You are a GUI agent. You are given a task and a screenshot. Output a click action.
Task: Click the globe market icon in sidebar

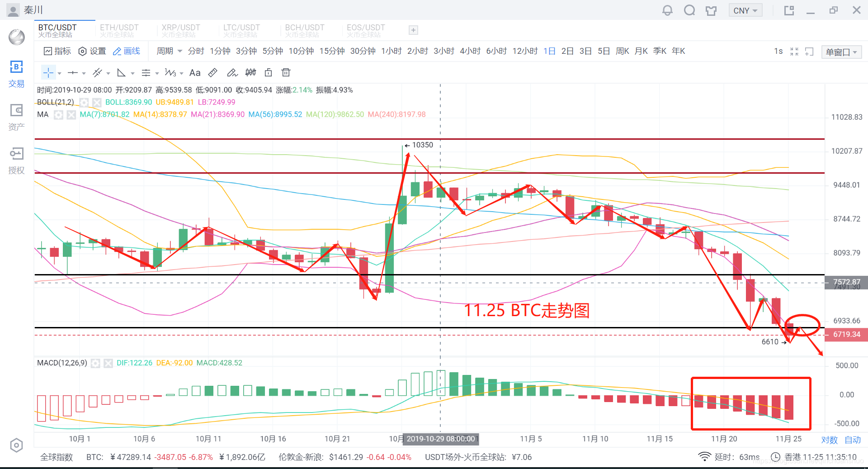(x=17, y=37)
